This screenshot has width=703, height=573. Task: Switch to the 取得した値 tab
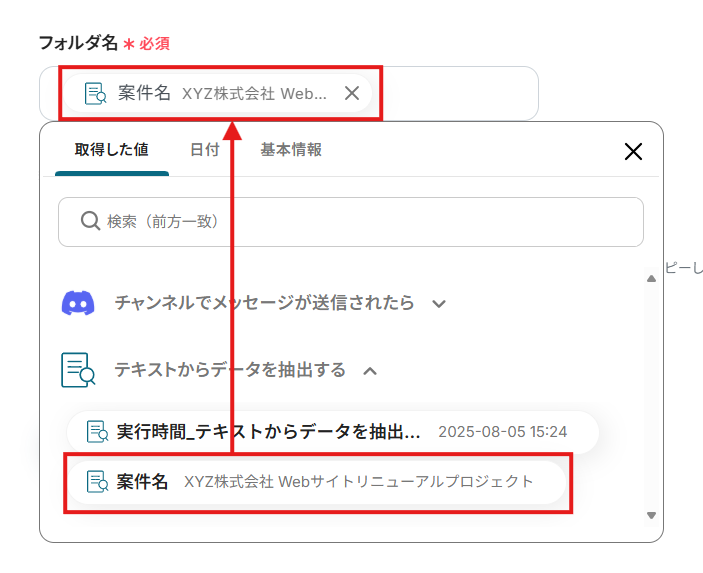tap(112, 150)
